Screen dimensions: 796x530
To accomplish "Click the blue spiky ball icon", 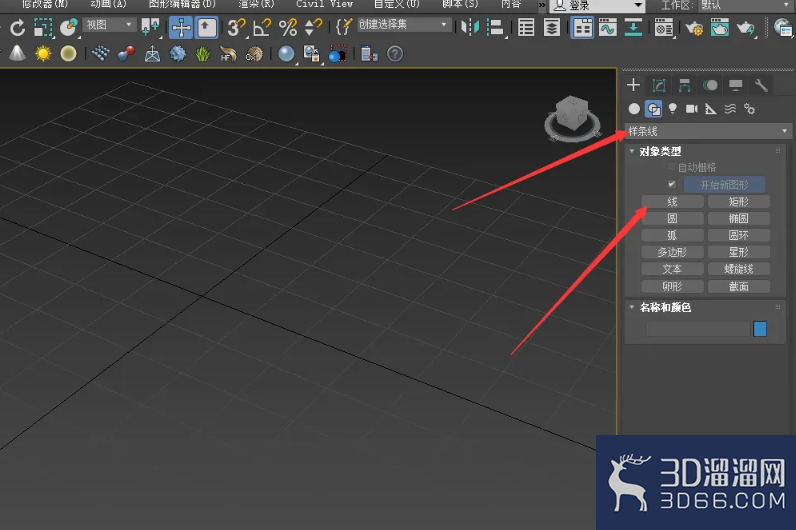I will tap(177, 53).
